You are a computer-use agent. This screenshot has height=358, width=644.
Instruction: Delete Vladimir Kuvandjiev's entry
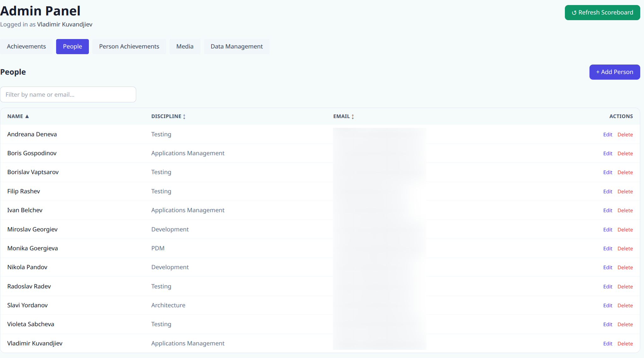(625, 344)
